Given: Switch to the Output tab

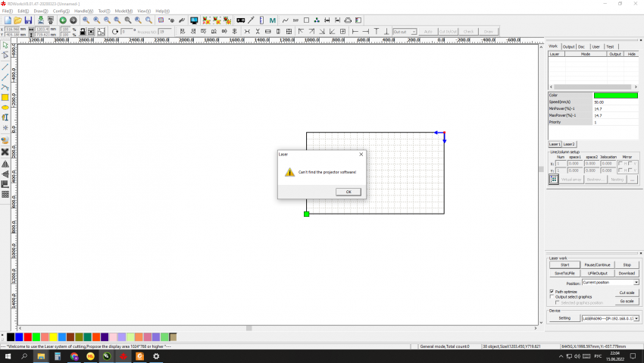Looking at the screenshot, I should coord(568,47).
